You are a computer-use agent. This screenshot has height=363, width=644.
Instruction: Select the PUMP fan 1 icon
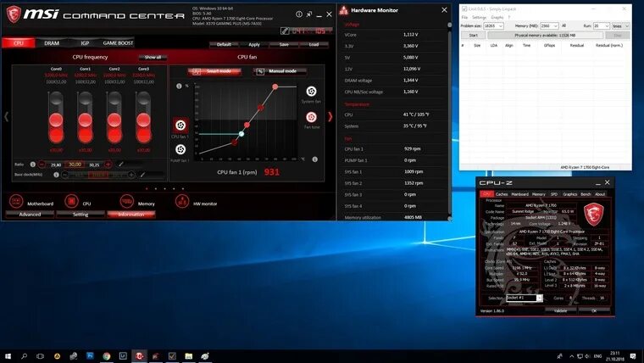[180, 149]
